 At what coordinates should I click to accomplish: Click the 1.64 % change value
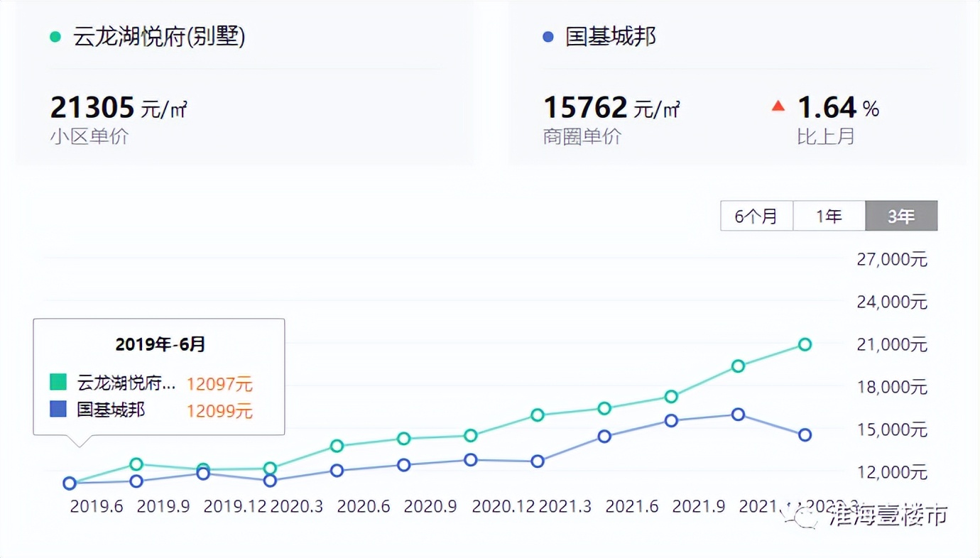(839, 108)
